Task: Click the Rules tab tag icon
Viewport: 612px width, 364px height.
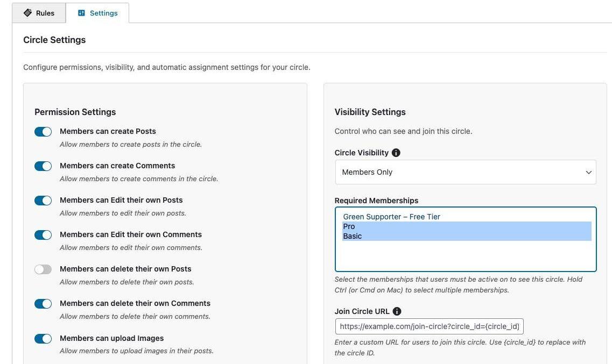Action: tap(28, 13)
